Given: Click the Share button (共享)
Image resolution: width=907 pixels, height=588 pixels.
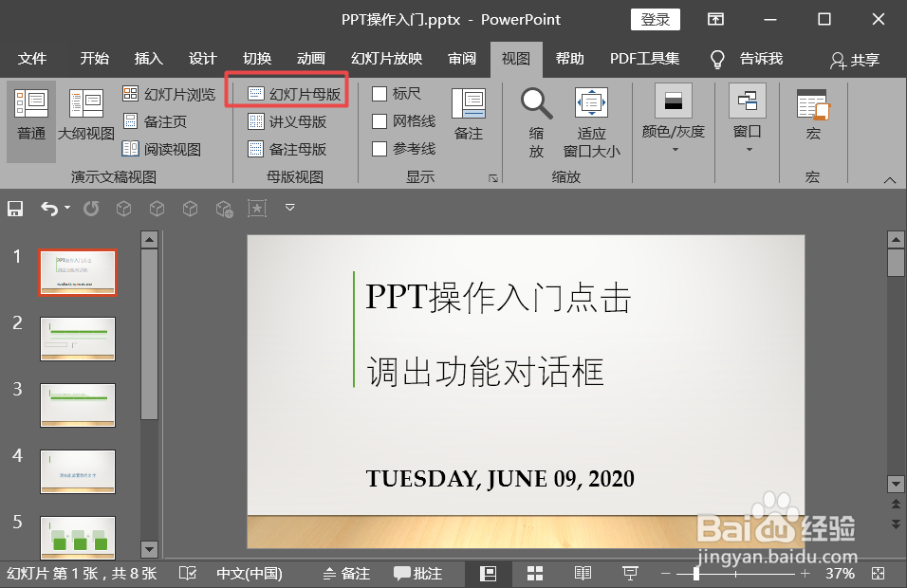Looking at the screenshot, I should tap(855, 60).
